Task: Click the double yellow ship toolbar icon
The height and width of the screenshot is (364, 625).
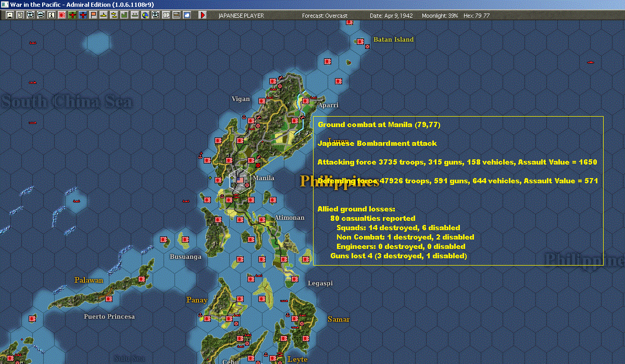Action: [x=114, y=15]
